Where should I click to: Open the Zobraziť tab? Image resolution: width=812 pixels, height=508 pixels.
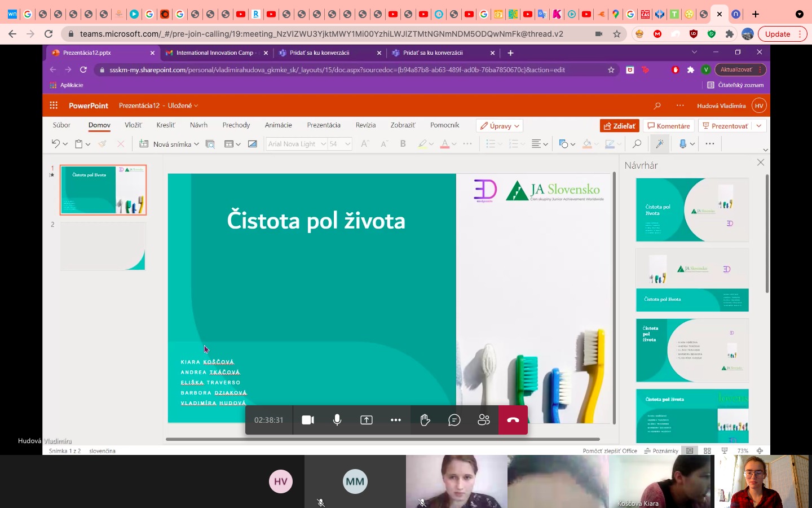pos(403,125)
